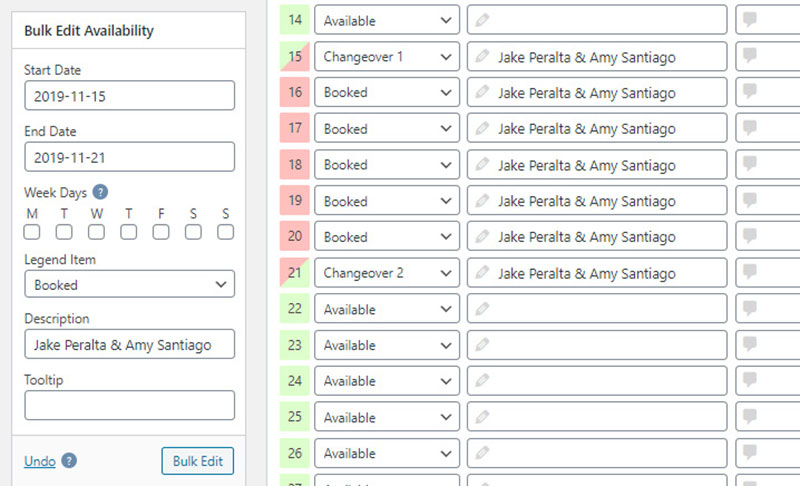800x486 pixels.
Task: Open the status dropdown for day 14
Action: 387,20
